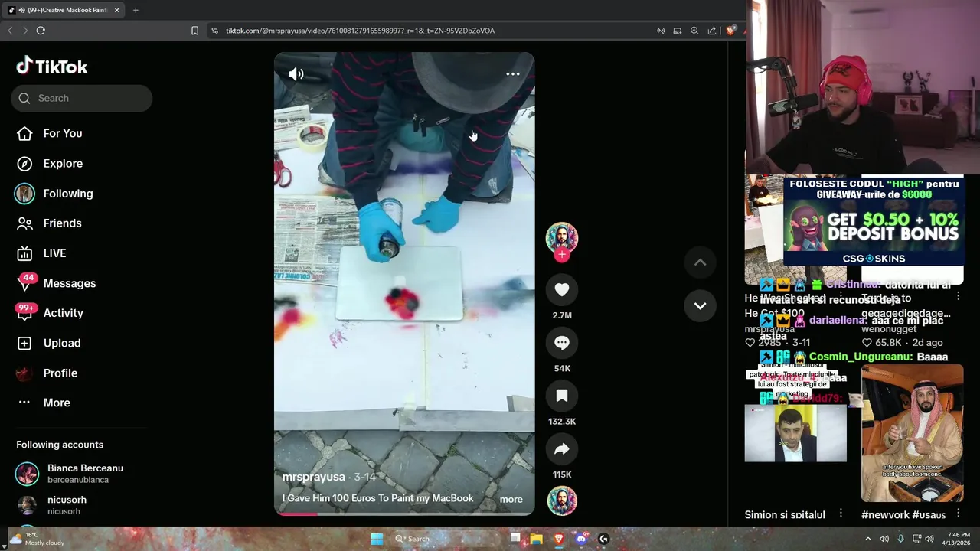
Task: Open a new browser tab
Action: (x=136, y=10)
